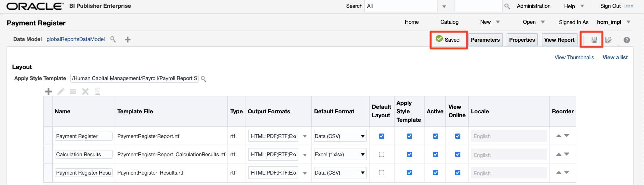Click the delete layout X icon

(85, 92)
